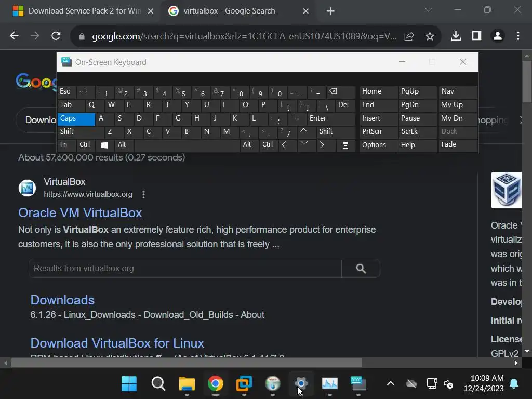Toggle Caps key on On-Screen Keyboard

[76, 119]
